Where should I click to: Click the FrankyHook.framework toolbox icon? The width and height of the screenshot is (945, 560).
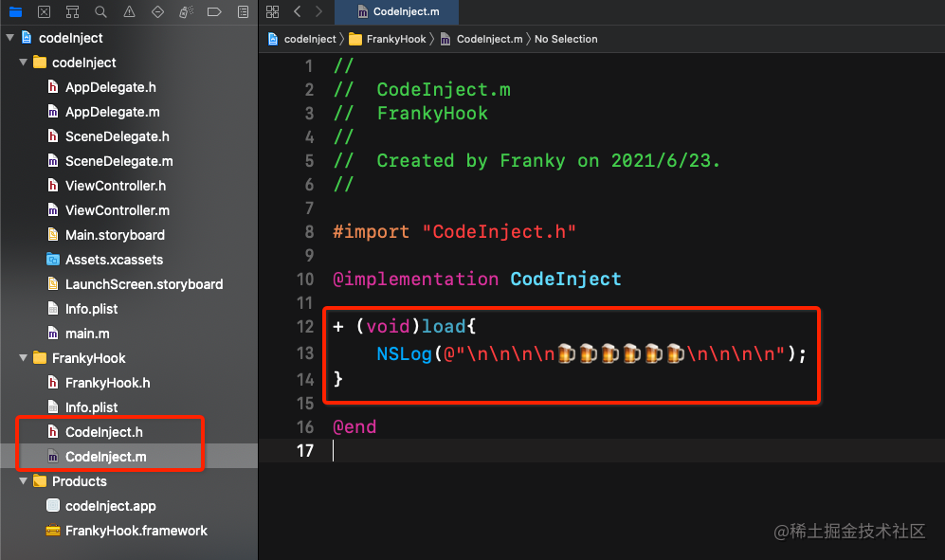(53, 531)
